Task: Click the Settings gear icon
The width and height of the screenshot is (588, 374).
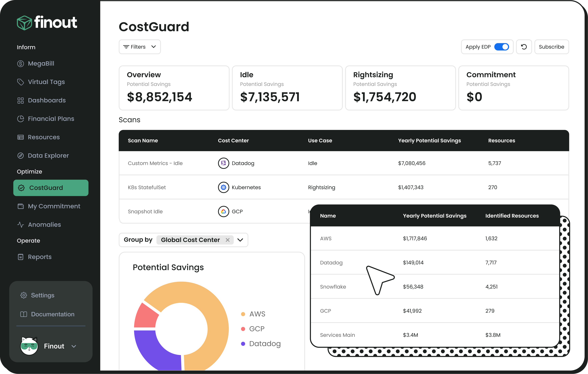Action: (x=24, y=295)
